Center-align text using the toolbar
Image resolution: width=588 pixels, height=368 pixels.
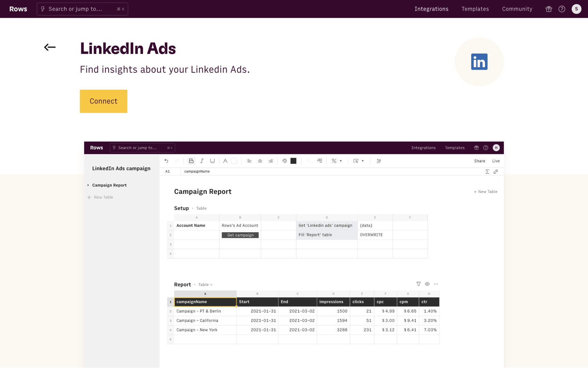(260, 161)
